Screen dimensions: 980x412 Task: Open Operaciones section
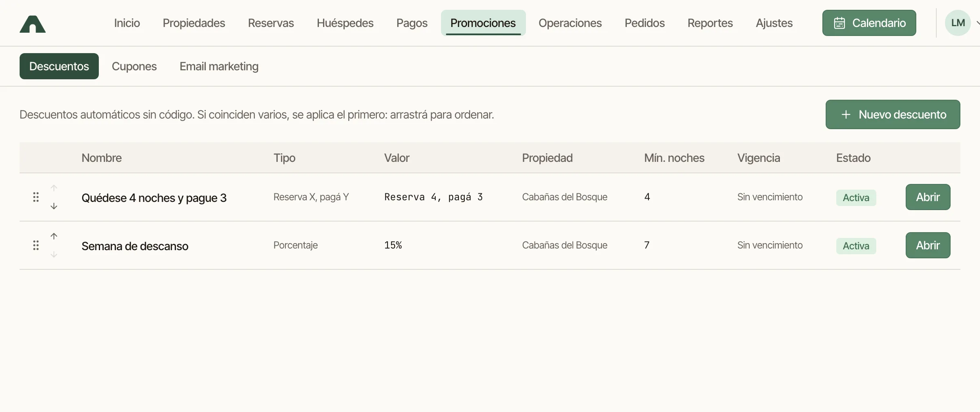click(x=570, y=23)
